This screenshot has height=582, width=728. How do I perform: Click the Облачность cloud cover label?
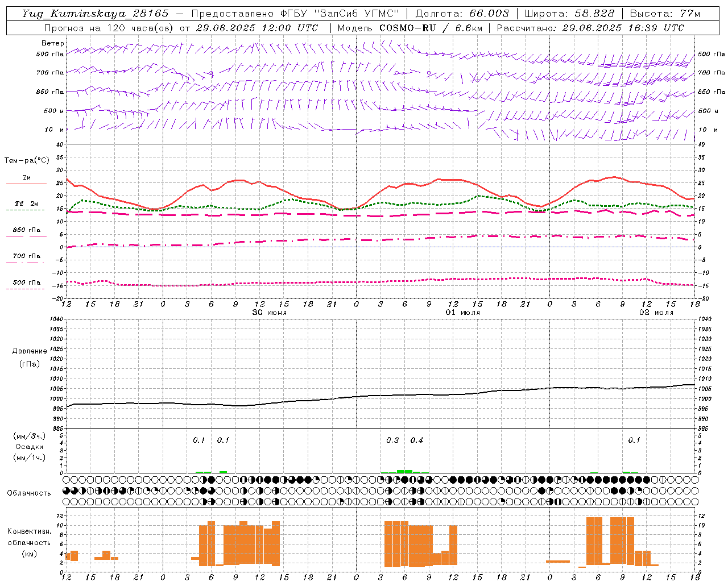pos(29,493)
